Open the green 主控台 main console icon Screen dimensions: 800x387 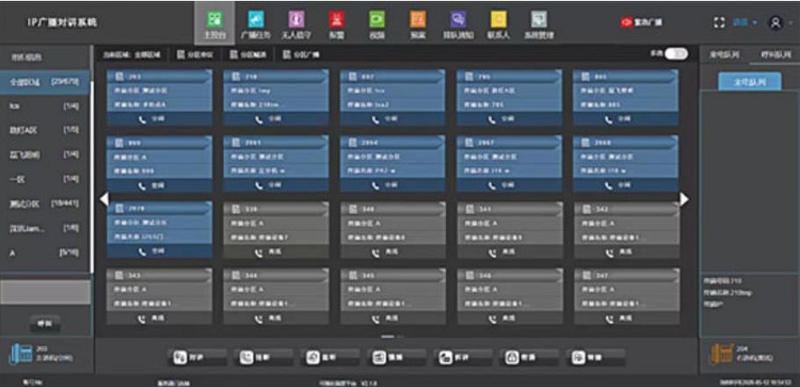click(215, 19)
